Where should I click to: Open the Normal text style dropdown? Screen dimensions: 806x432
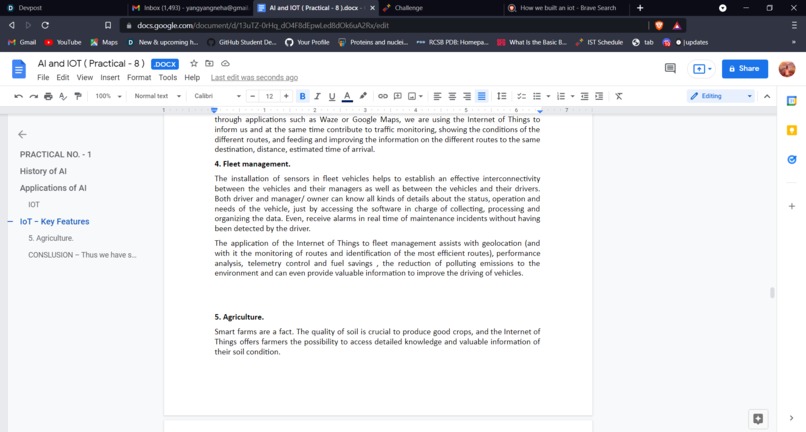[x=157, y=96]
